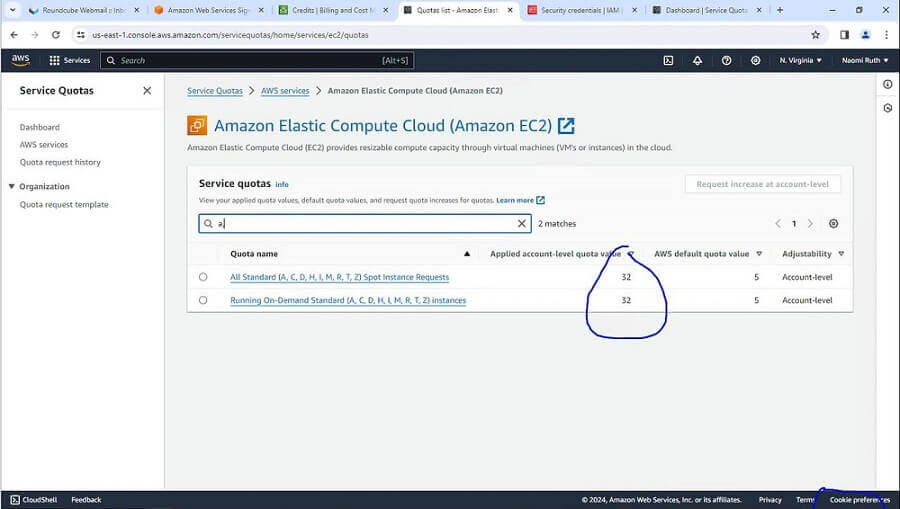This screenshot has width=900, height=509.
Task: Open the Learn more link
Action: coord(520,200)
